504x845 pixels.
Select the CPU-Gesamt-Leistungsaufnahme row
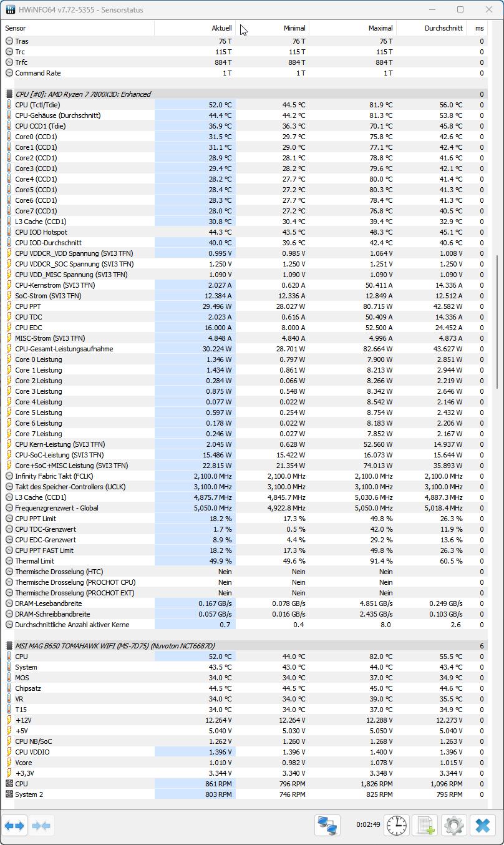(x=245, y=349)
